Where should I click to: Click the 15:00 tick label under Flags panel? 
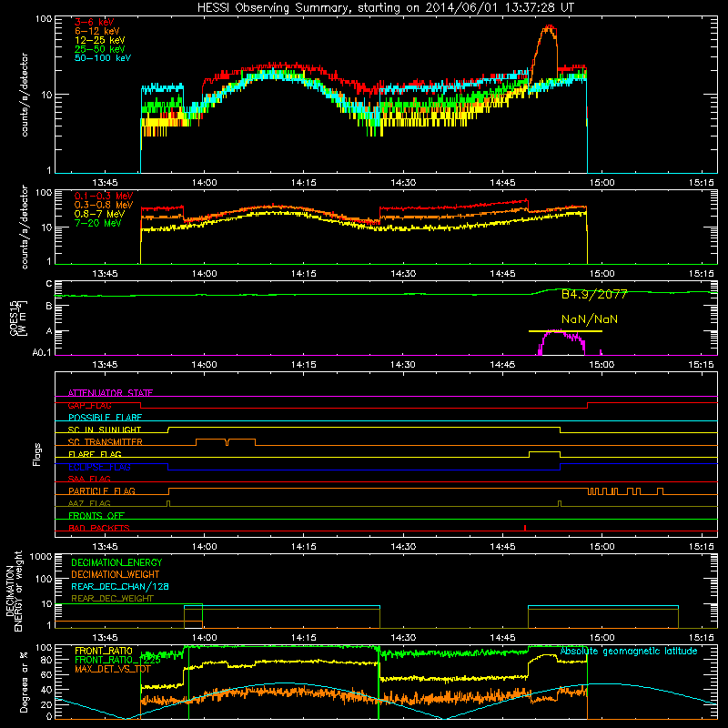click(602, 547)
